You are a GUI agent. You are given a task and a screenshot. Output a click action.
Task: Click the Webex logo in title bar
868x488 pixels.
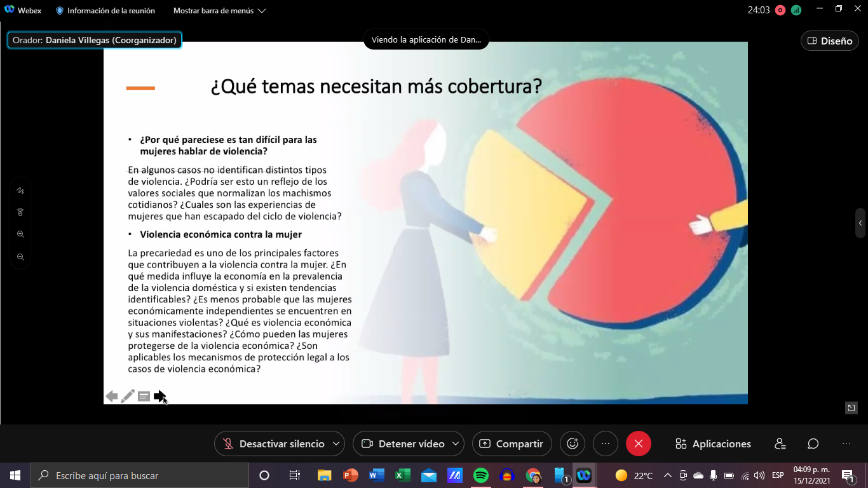(x=9, y=10)
